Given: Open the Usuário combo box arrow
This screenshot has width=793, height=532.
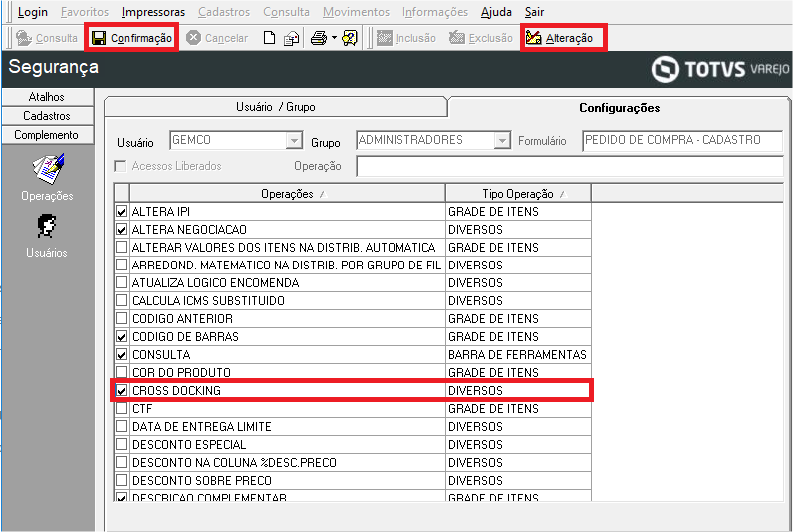Looking at the screenshot, I should point(294,140).
